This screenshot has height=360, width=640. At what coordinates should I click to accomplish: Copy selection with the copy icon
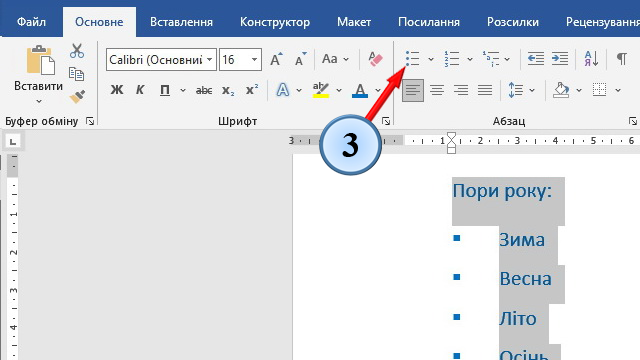click(76, 73)
